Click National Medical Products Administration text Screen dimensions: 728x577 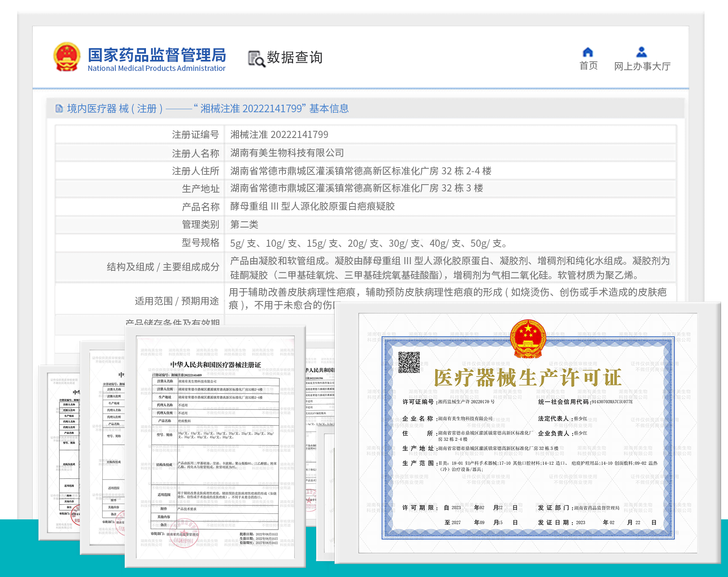tap(157, 68)
